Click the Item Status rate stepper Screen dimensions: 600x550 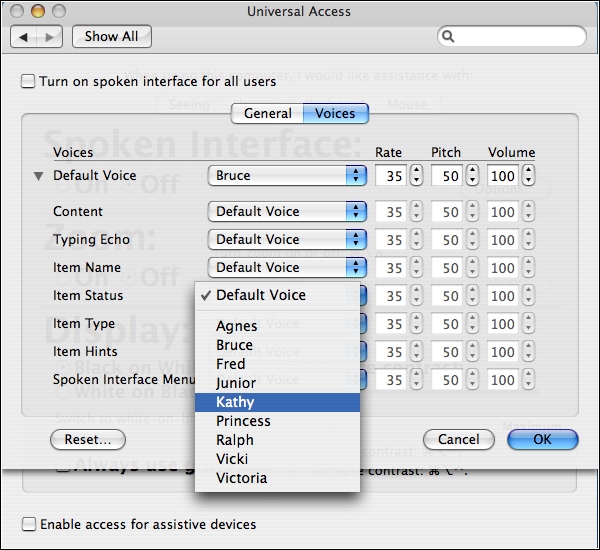[416, 295]
